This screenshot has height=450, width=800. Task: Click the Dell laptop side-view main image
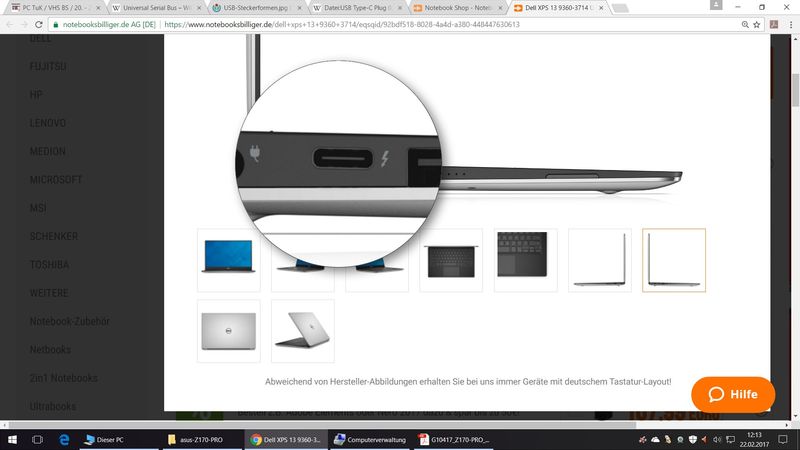[x=561, y=180]
